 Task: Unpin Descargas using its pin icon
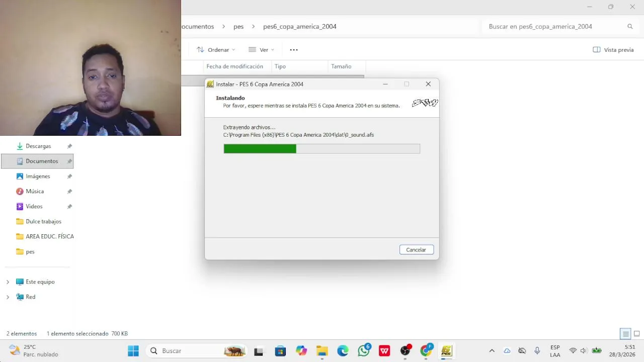69,146
